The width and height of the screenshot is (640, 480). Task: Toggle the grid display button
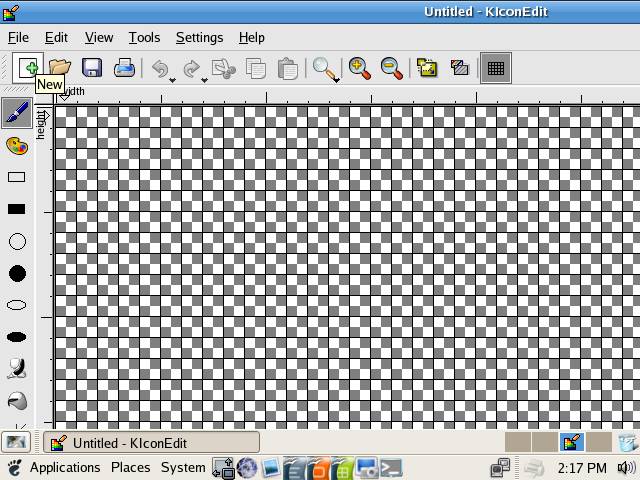click(495, 68)
